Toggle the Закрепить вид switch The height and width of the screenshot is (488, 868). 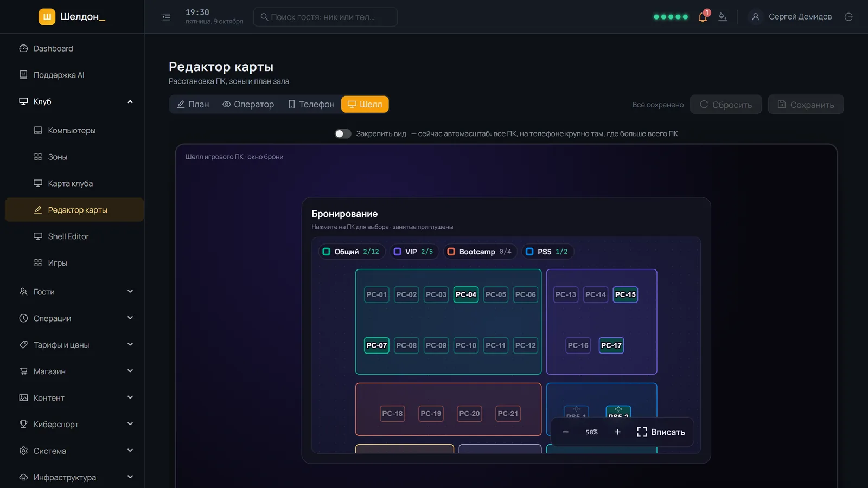click(342, 133)
